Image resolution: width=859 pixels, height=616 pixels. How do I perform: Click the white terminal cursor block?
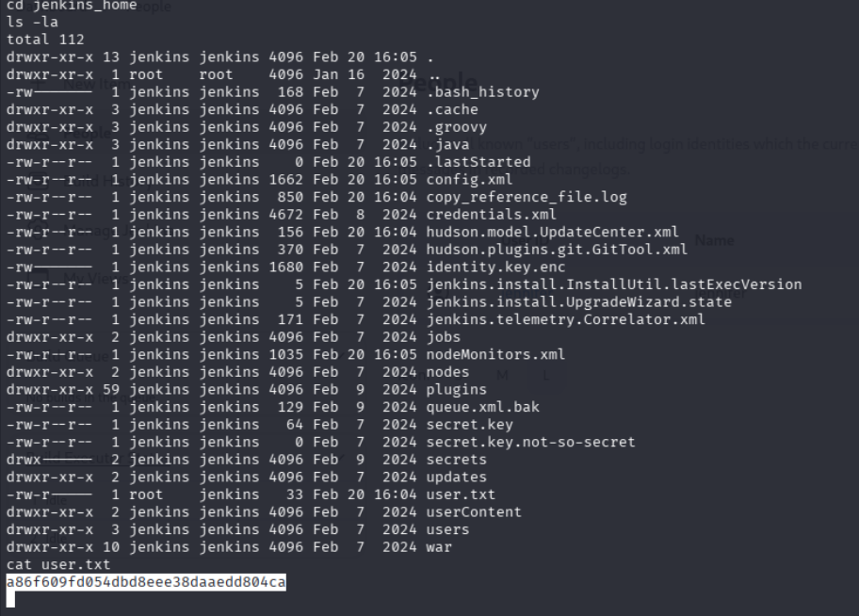10,599
